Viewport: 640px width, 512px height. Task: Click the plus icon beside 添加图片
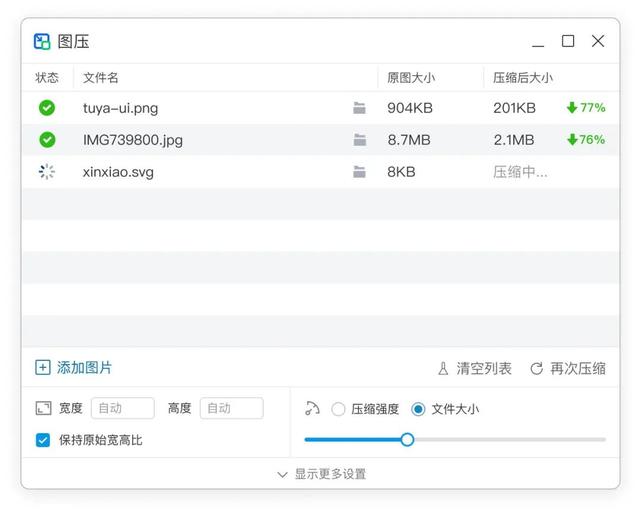click(43, 367)
